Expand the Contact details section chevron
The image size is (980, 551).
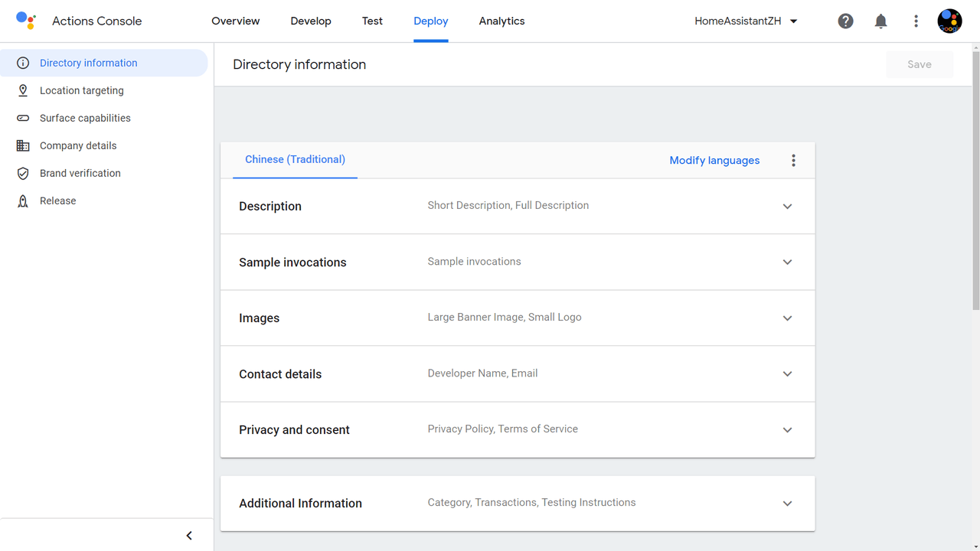tap(787, 374)
